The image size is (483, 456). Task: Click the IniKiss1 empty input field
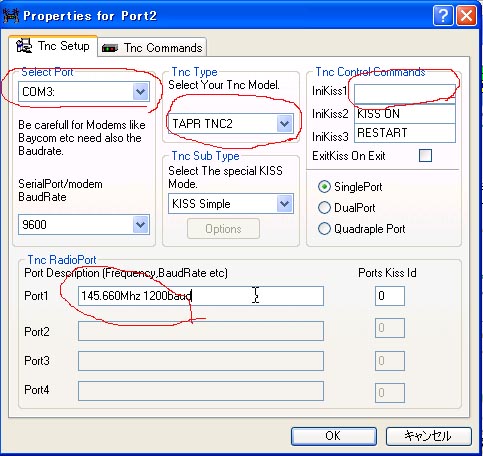tap(405, 94)
